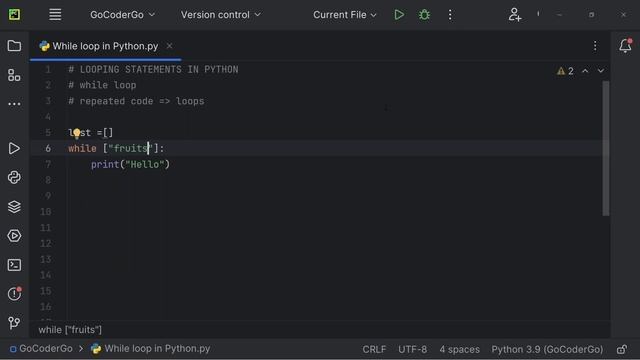Click GoCoderGo in the navigation bar
The height and width of the screenshot is (360, 640).
pos(41,349)
